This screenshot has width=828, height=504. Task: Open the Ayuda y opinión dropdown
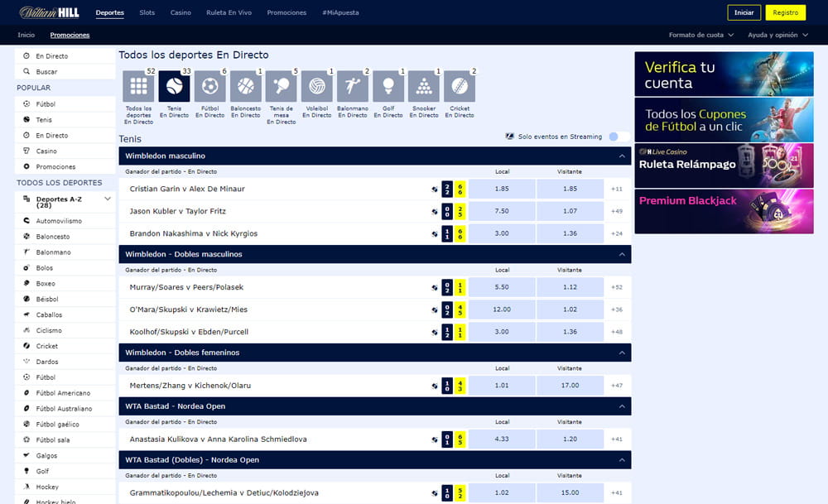pos(777,35)
